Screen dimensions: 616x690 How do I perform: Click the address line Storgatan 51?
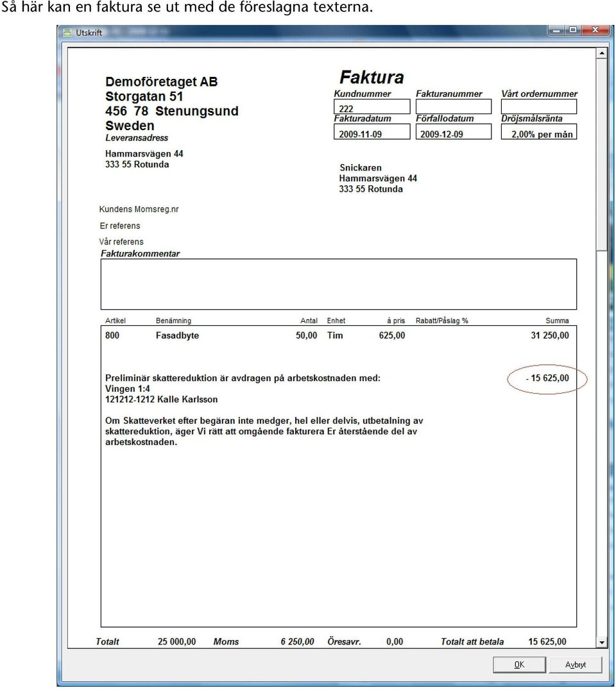(144, 96)
